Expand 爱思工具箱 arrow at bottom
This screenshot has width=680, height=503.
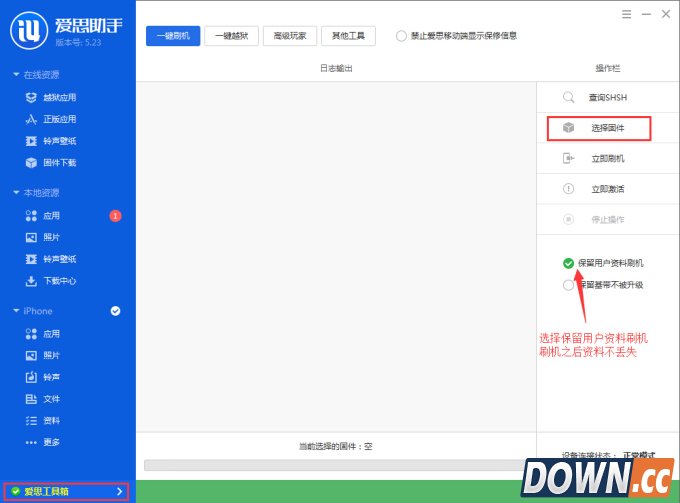(120, 491)
